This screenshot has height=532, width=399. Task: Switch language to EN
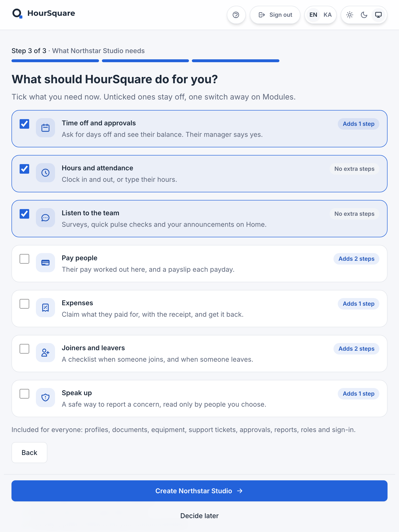click(x=313, y=15)
